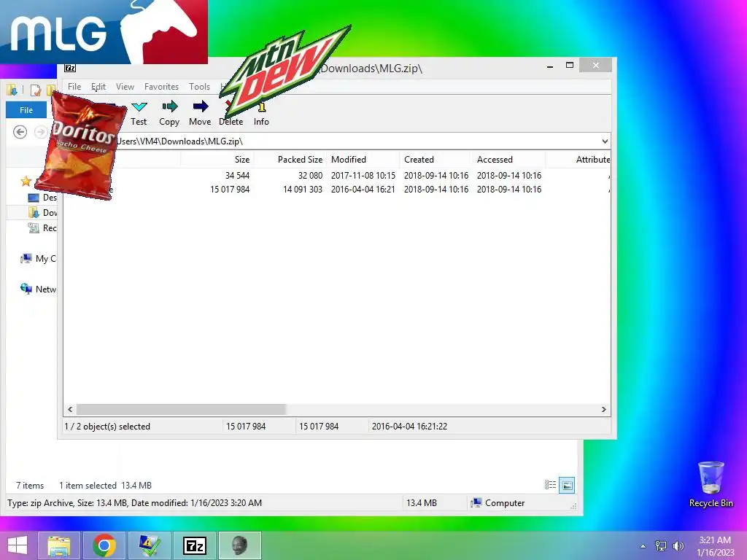Switch Explorer to details view
The width and height of the screenshot is (747, 560).
pos(550,485)
